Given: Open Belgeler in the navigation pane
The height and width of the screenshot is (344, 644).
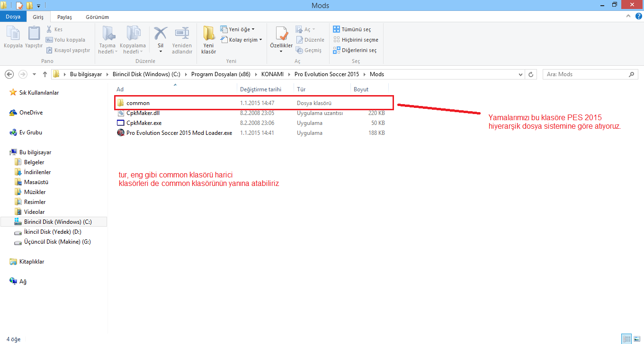Looking at the screenshot, I should click(x=29, y=162).
